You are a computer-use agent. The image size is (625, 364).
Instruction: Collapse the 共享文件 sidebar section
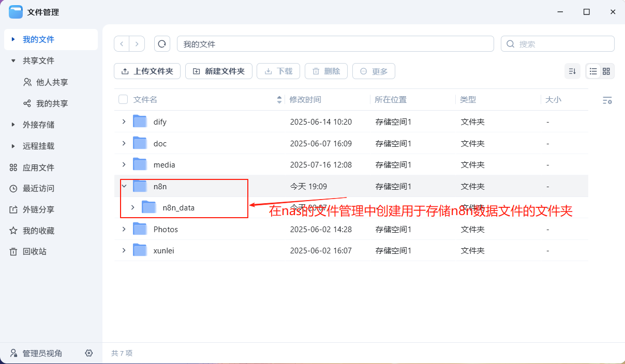tap(12, 60)
